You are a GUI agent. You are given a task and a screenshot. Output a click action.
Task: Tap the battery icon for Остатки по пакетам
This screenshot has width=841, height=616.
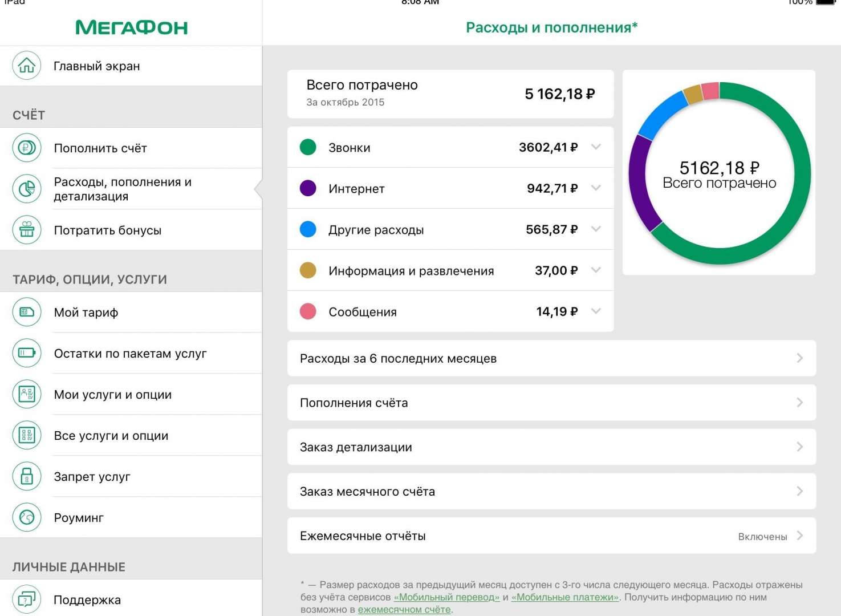pyautogui.click(x=27, y=353)
